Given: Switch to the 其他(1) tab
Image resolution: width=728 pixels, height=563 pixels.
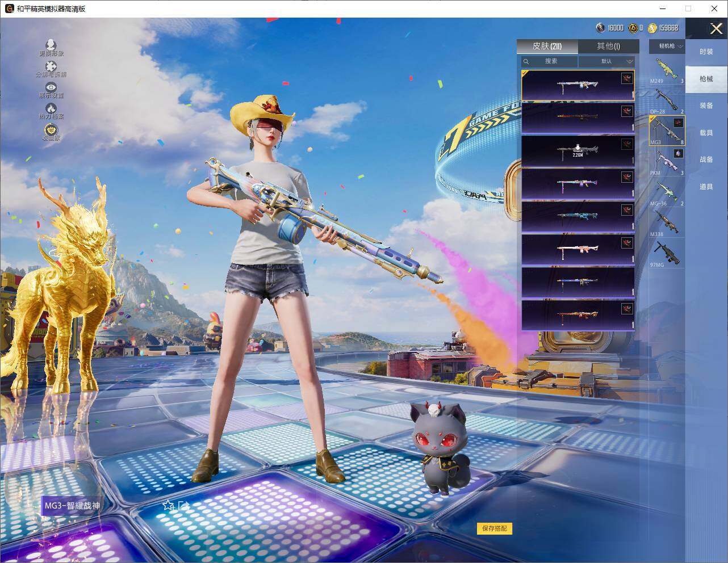Looking at the screenshot, I should click(608, 46).
